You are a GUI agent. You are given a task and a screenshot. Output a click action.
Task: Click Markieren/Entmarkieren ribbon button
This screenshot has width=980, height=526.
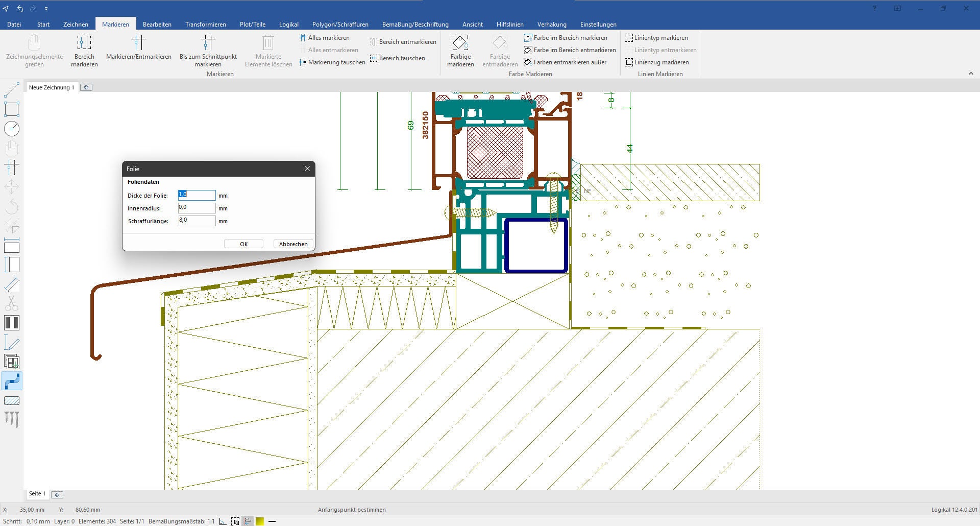(x=139, y=47)
